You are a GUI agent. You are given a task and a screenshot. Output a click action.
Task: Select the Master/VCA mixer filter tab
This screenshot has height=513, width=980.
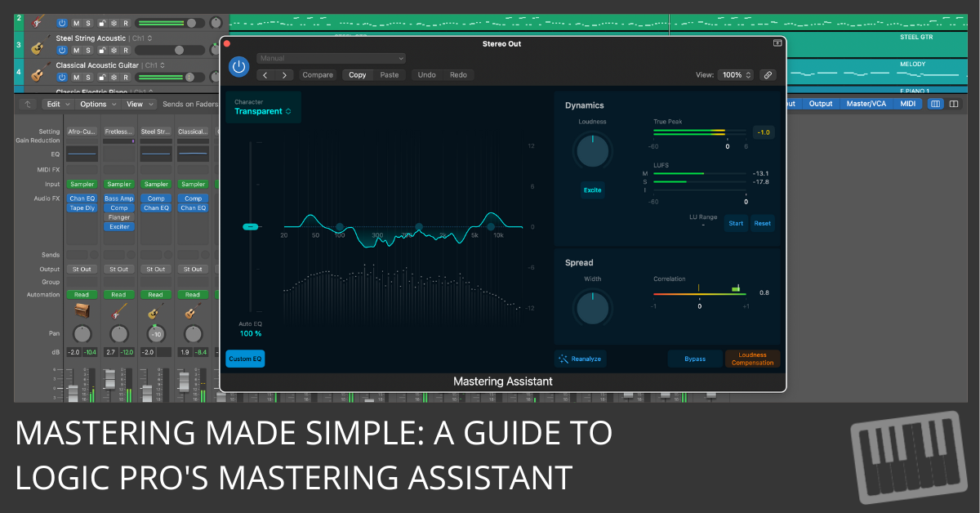coord(865,104)
